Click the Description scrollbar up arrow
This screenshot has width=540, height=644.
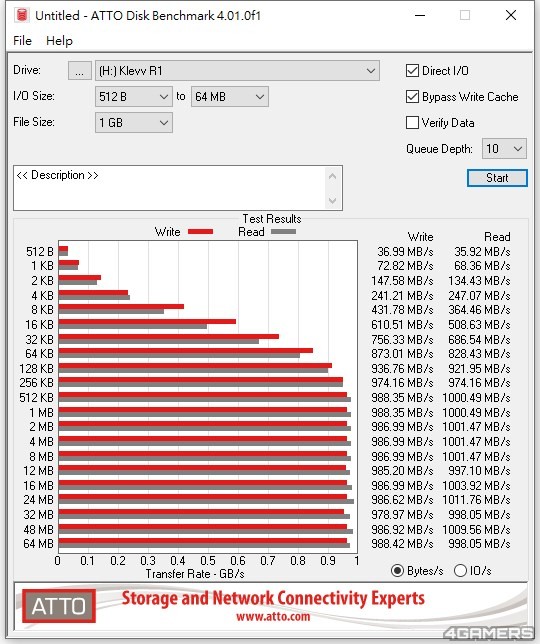tap(333, 177)
